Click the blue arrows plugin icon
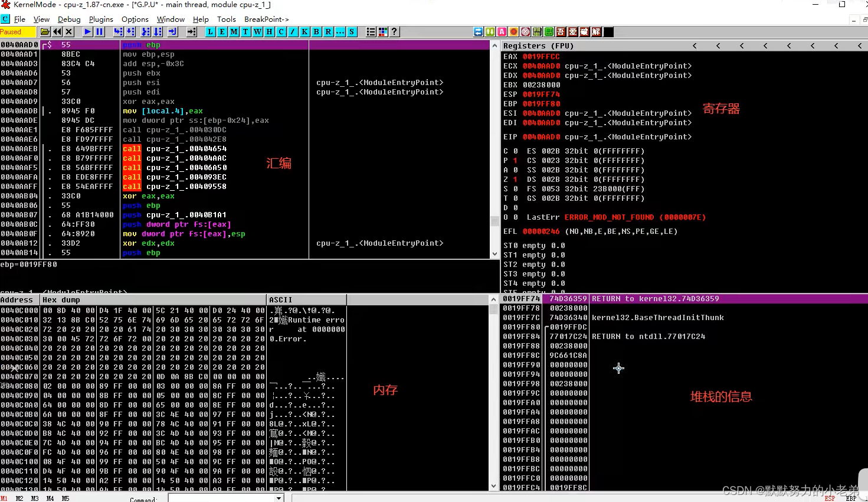The image size is (868, 502). point(479,32)
